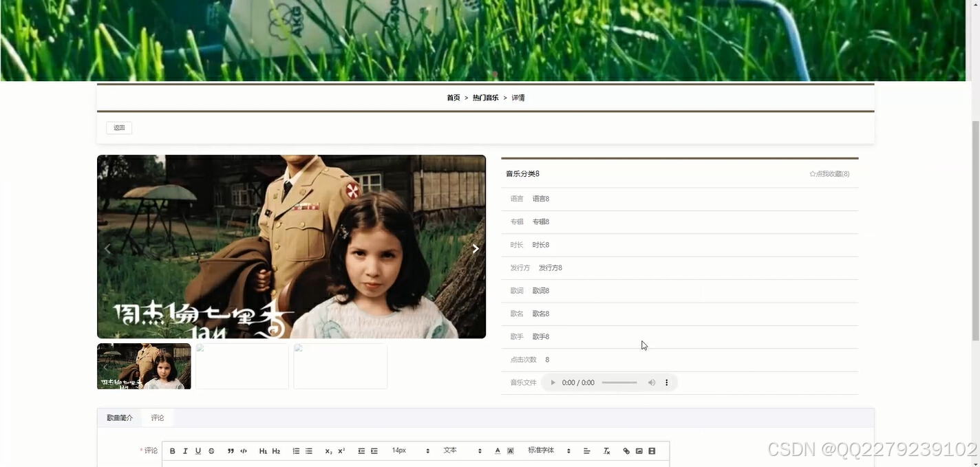Screen dimensions: 980x467
Task: Click the 发行方8 value
Action: pos(551,268)
